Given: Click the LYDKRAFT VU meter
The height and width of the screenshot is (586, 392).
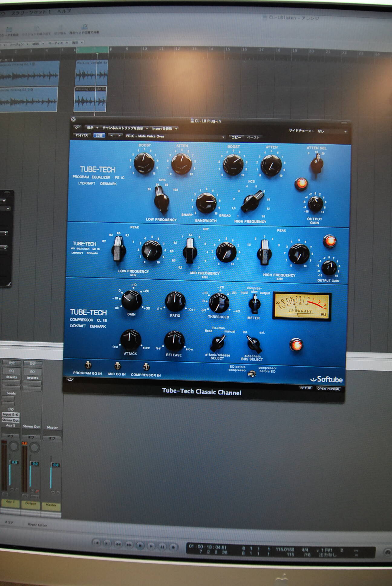Looking at the screenshot, I should tap(302, 306).
